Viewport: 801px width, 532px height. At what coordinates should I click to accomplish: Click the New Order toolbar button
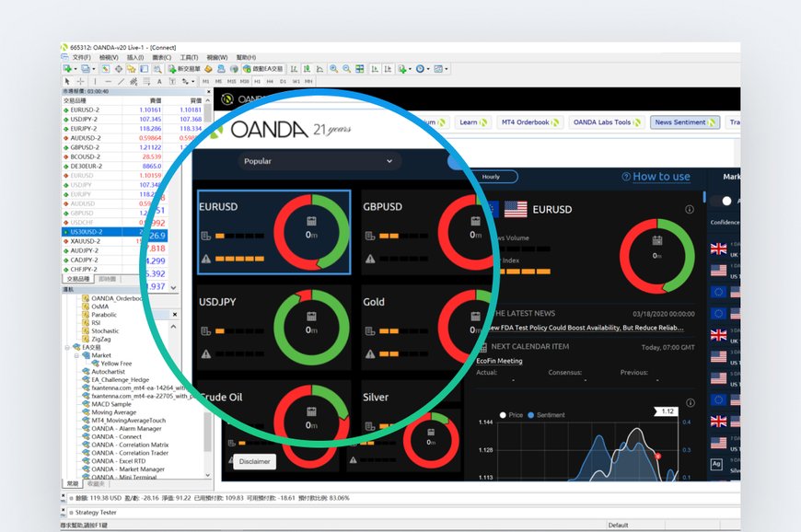[x=189, y=69]
